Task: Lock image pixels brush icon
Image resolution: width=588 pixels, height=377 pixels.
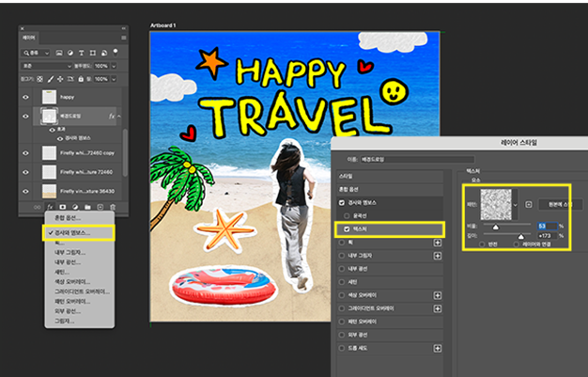Action: (x=50, y=79)
